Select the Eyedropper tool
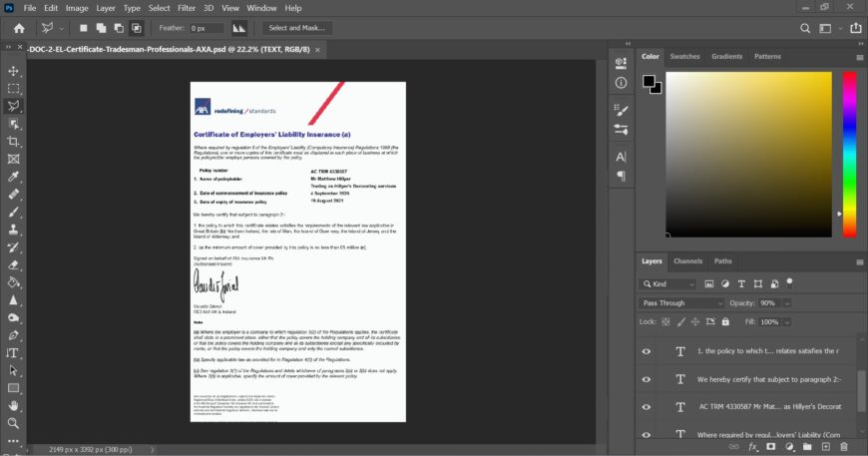Viewport: 868px width, 456px height. click(x=13, y=177)
